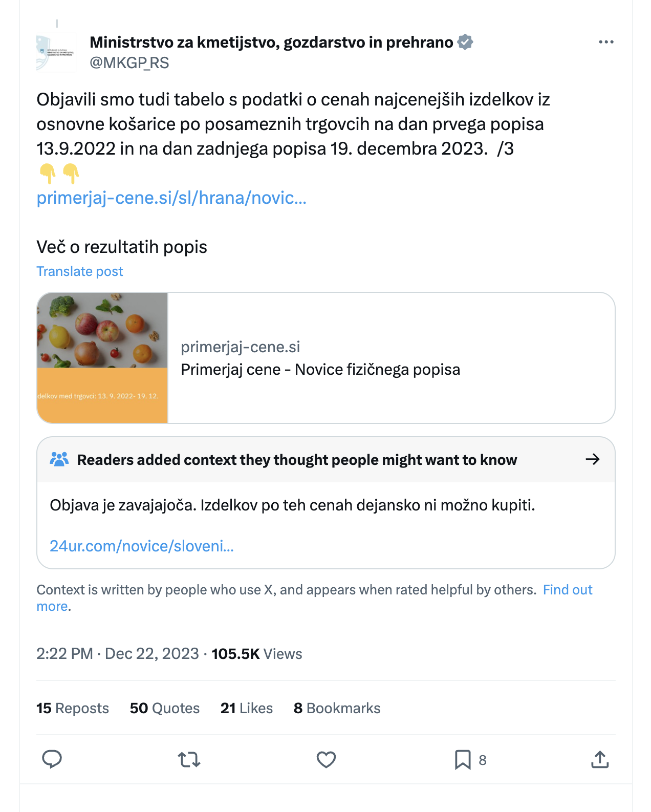
Task: Expand readers' context with the arrow
Action: (592, 459)
